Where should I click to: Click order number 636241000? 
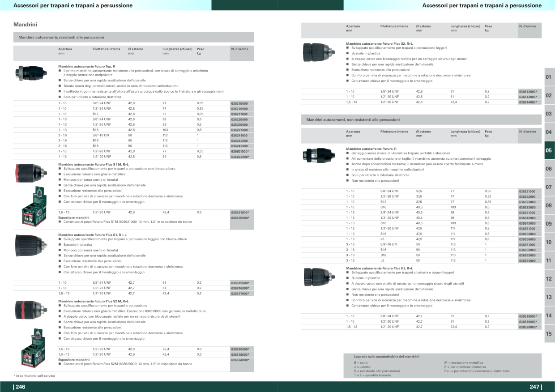tap(239, 136)
